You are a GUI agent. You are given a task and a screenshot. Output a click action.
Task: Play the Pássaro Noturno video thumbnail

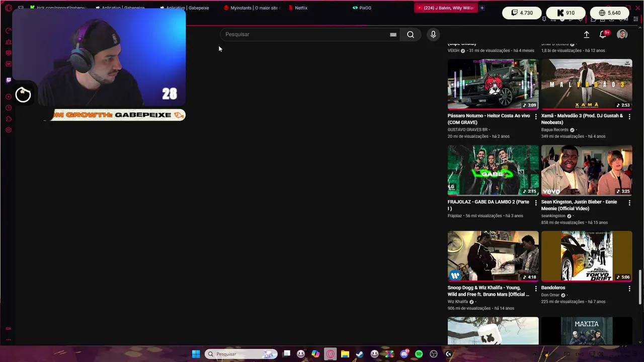tap(493, 84)
